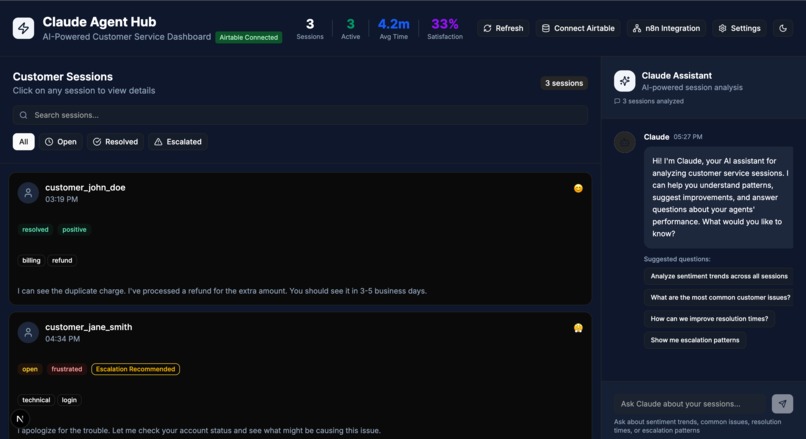806x439 pixels.
Task: Click the Escalation Recommended badge
Action: tap(136, 369)
